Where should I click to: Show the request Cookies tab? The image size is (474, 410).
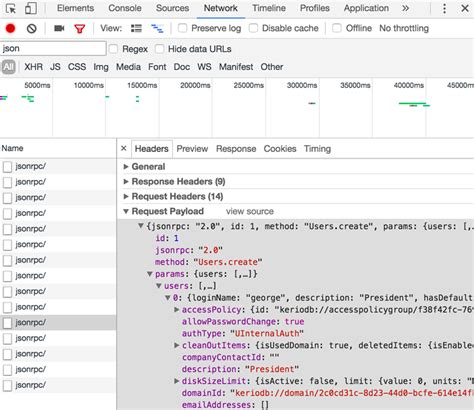click(280, 149)
